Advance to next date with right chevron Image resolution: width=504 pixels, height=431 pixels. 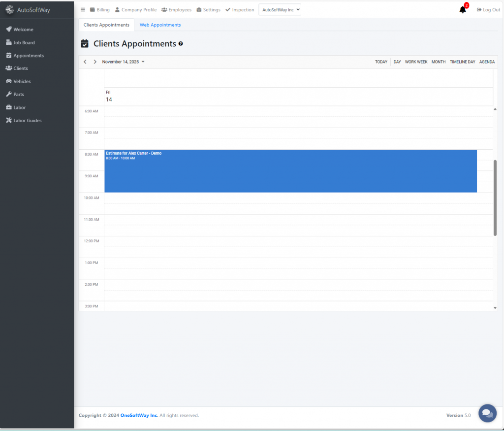(95, 62)
